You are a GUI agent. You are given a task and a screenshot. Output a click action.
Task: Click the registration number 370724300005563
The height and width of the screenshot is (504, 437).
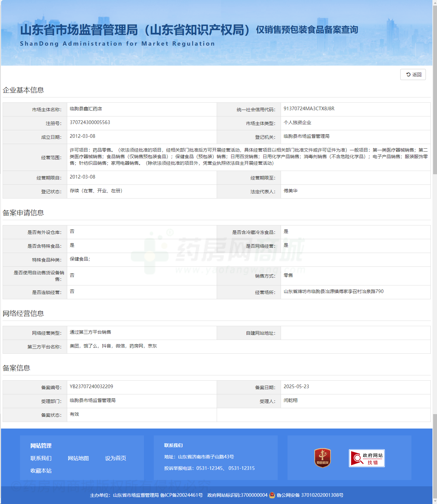[x=90, y=122]
